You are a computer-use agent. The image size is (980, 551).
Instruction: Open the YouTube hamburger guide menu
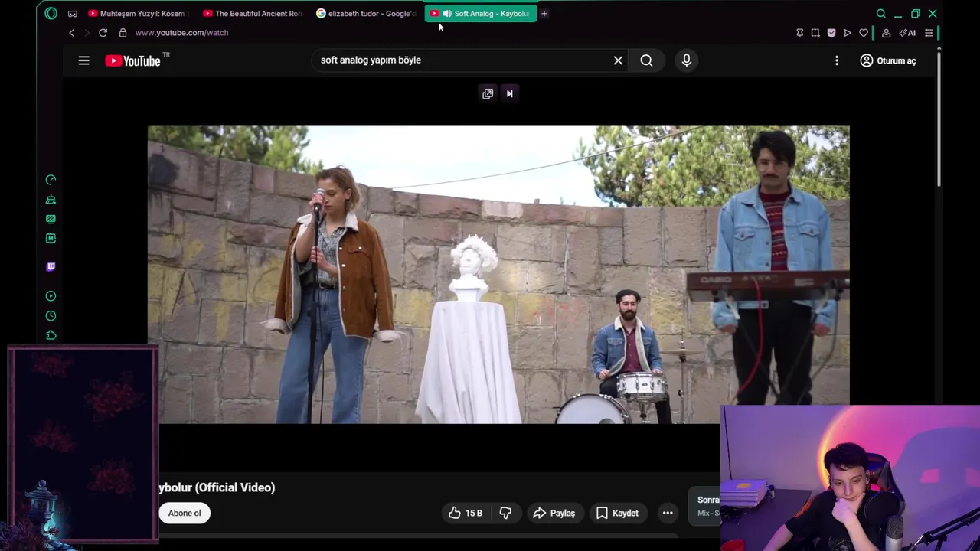(x=83, y=60)
